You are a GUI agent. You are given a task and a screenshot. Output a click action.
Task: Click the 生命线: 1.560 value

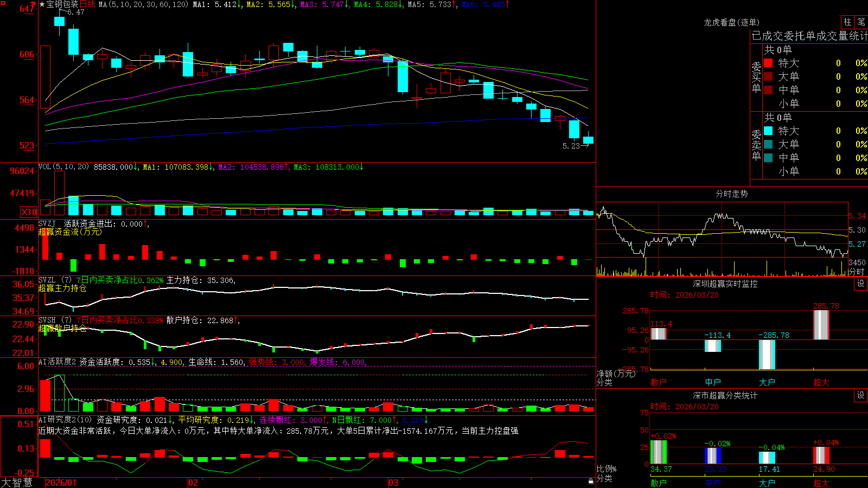pyautogui.click(x=216, y=362)
